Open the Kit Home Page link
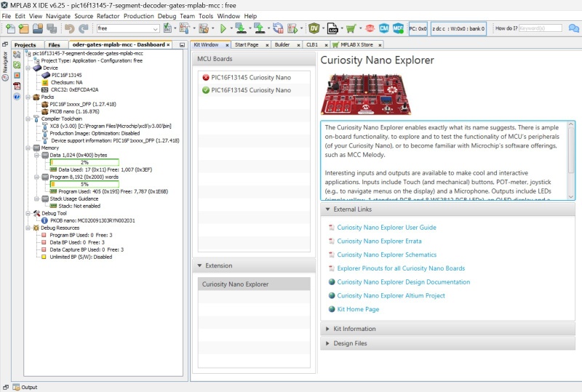 [358, 309]
